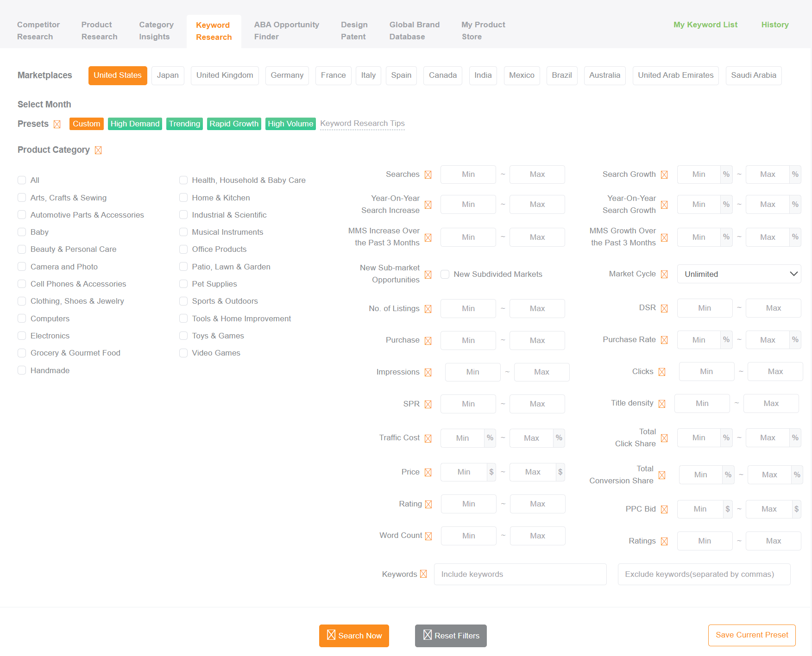Click the Save Current Preset button
Screen dimensions: 812x656
click(x=751, y=635)
